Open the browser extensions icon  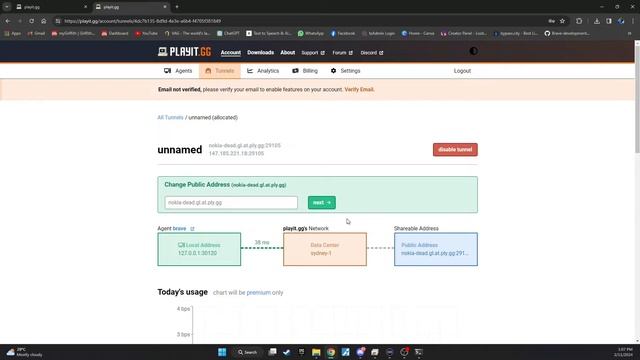[579, 21]
